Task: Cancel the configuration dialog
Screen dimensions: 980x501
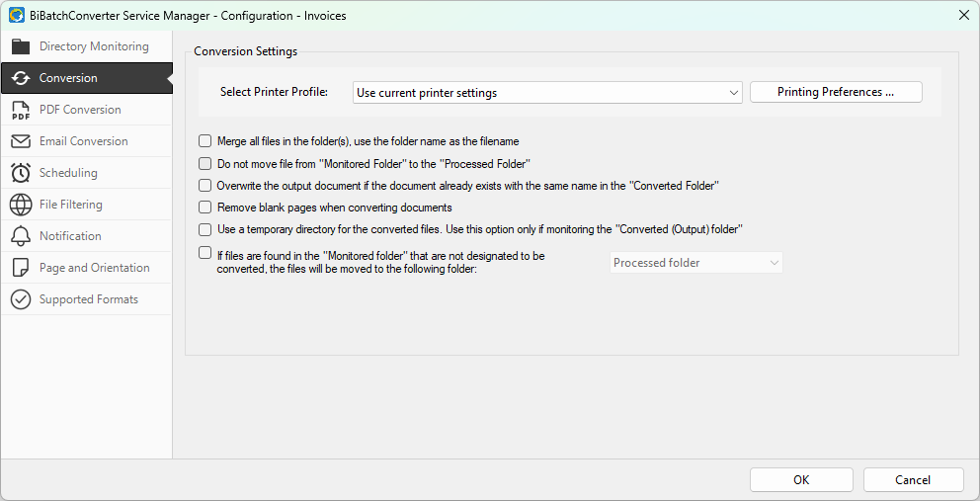Action: (913, 479)
